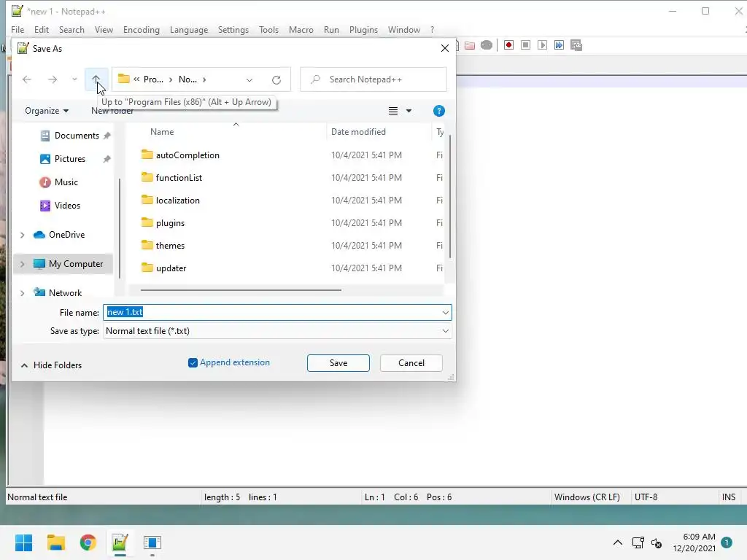This screenshot has width=747, height=560.
Task: Expand the My Computer tree node
Action: pos(22,264)
